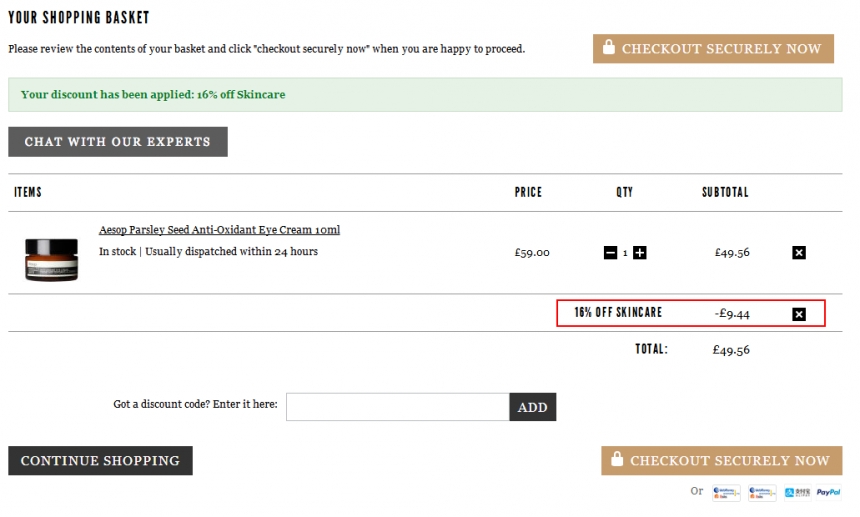Remove the 16% off Skincare discount
The height and width of the screenshot is (517, 860).
(x=798, y=314)
